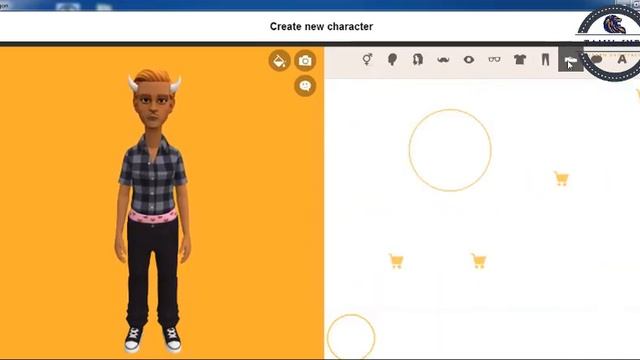Click the 'Create new character' title
640x360 pixels.
click(321, 27)
